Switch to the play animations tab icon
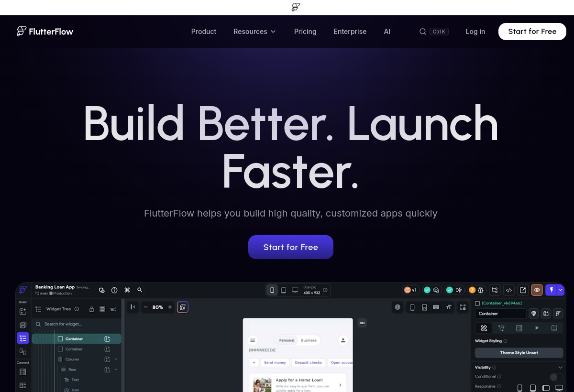This screenshot has width=574, height=392. click(x=537, y=328)
